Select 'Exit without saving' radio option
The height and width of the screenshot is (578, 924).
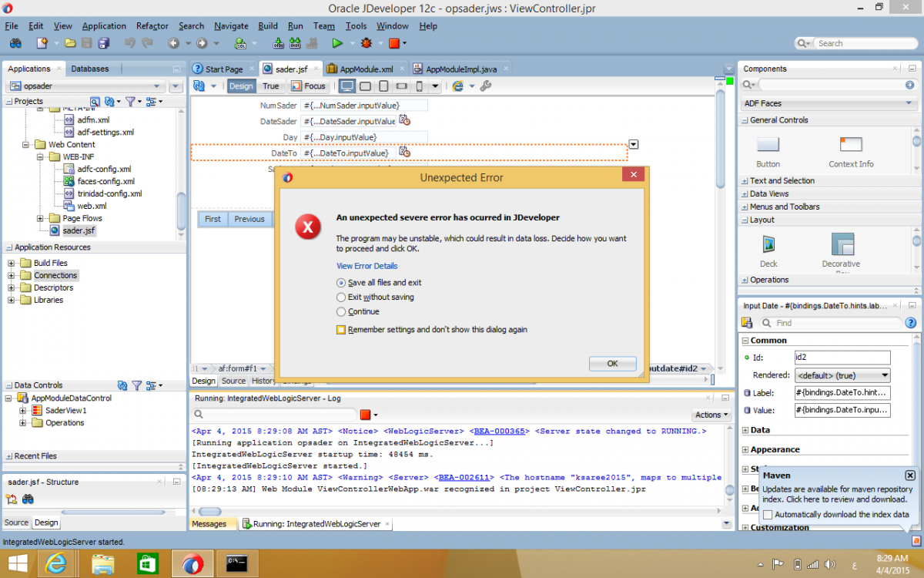341,297
